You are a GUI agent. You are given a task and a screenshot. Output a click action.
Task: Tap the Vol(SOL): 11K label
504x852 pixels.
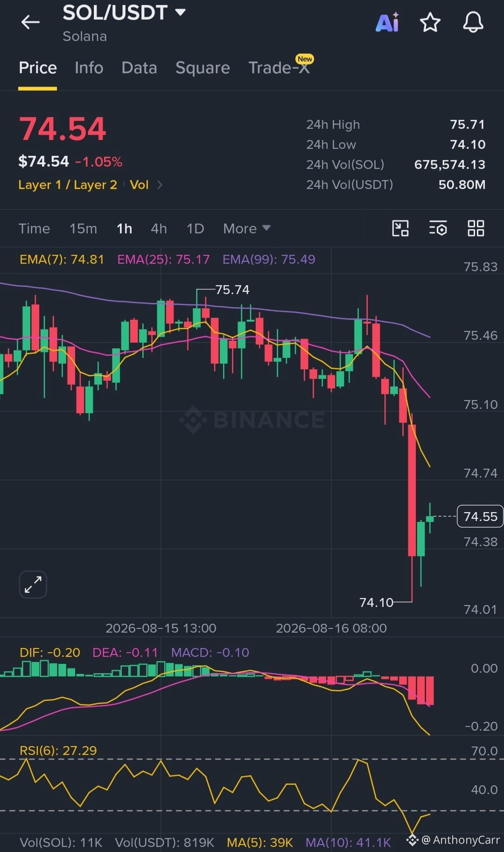click(61, 843)
